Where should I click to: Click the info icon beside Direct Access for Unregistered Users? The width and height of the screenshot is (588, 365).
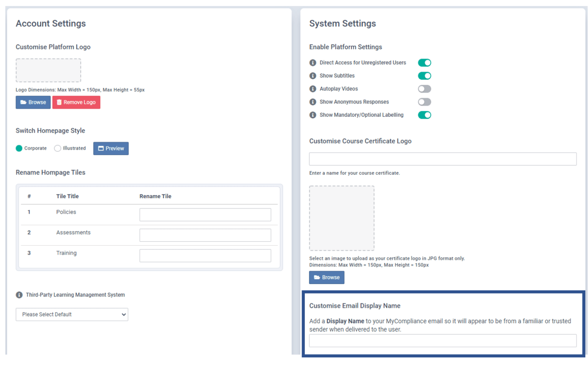pyautogui.click(x=313, y=62)
